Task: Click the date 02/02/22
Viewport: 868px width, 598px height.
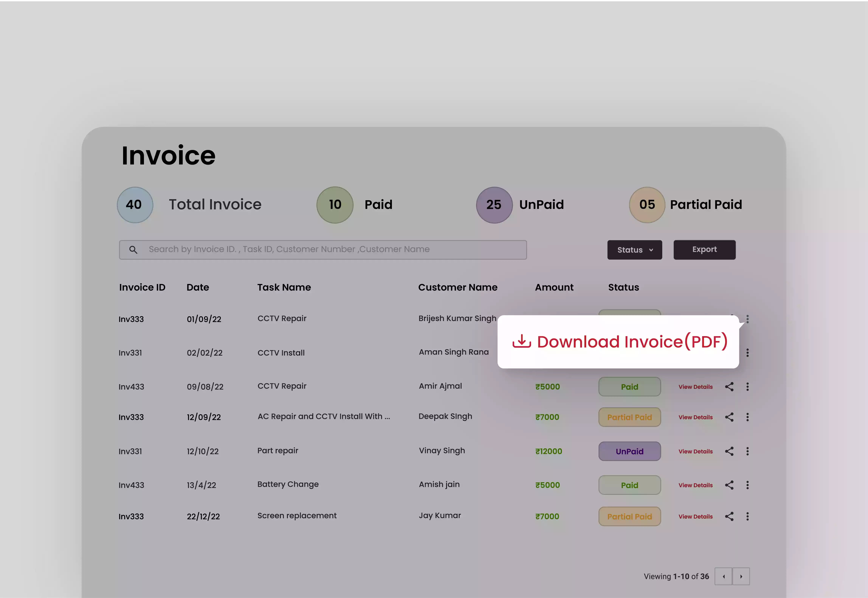Action: point(205,353)
